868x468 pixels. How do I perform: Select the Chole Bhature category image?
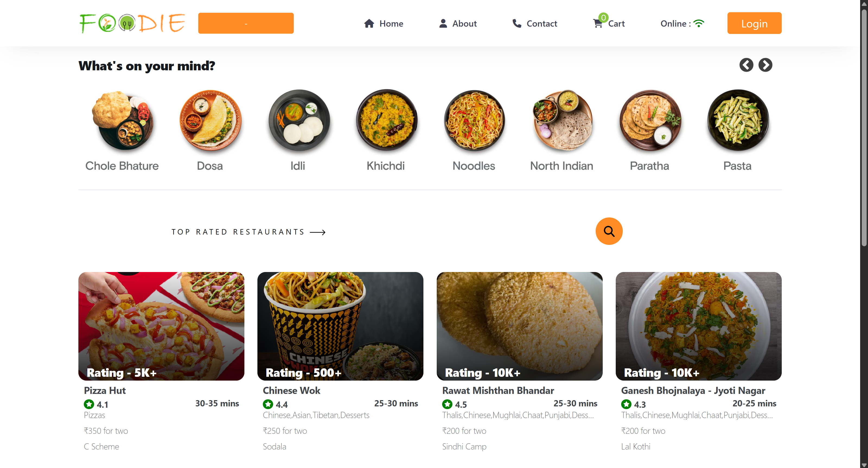pyautogui.click(x=122, y=120)
